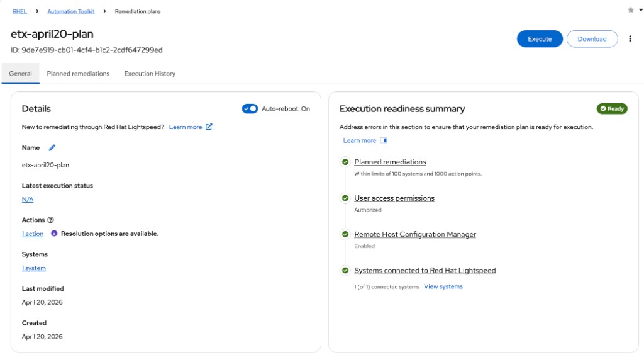Click the purple info icon near Resolution options

54,233
